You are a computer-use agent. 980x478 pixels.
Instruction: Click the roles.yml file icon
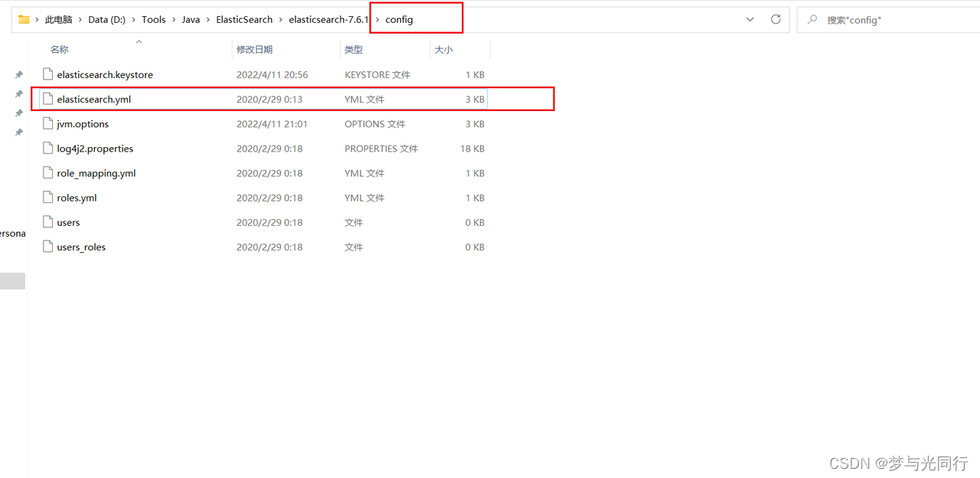coord(48,197)
